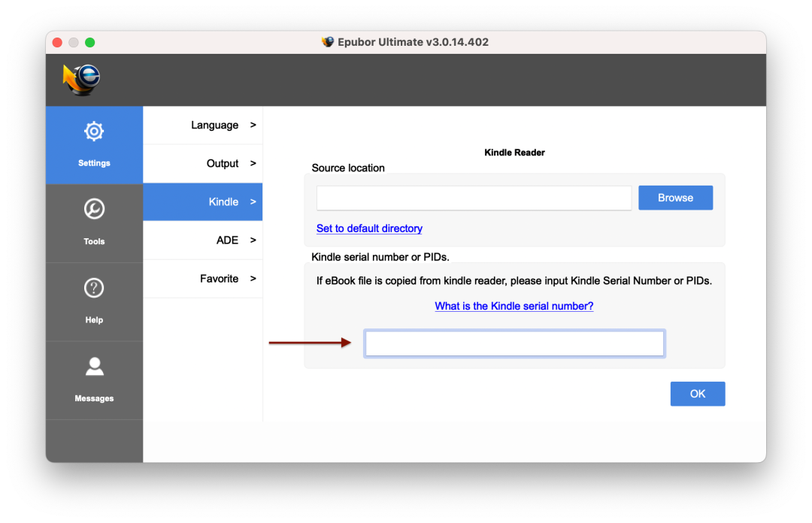Viewport: 812px width, 523px height.
Task: Click the Settings gear icon
Action: point(94,132)
